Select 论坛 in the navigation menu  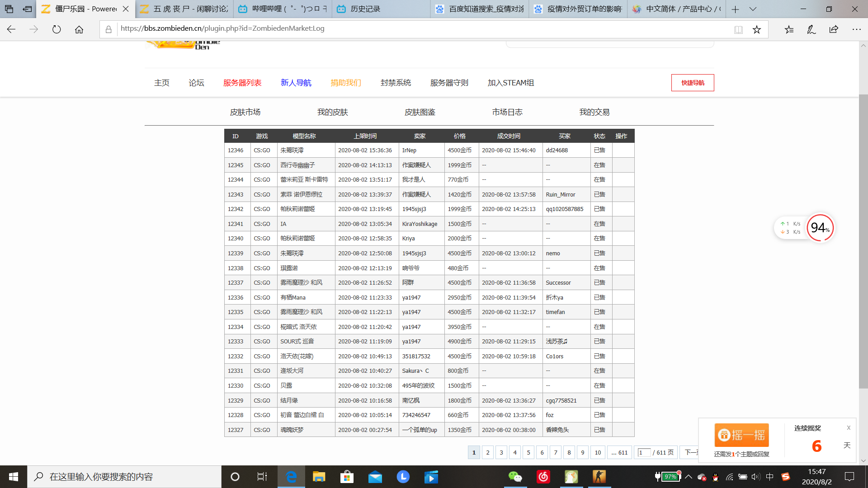[x=196, y=83]
